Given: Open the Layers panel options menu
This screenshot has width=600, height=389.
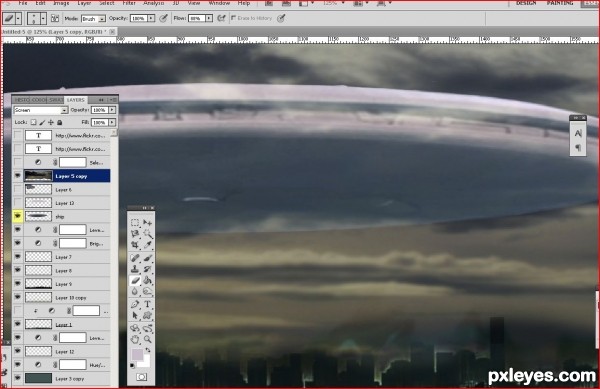Looking at the screenshot, I should point(113,99).
